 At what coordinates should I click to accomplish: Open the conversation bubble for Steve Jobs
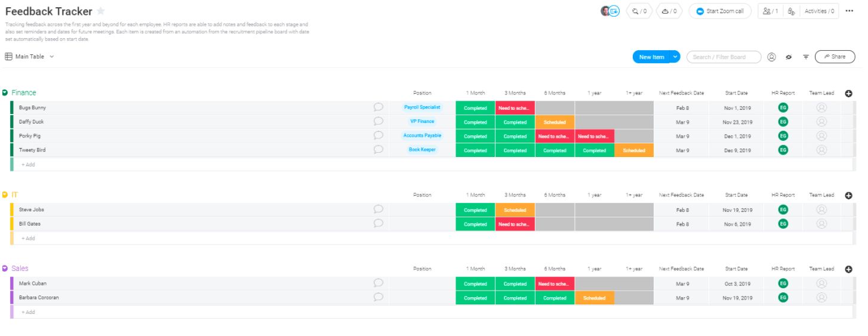[x=378, y=209]
